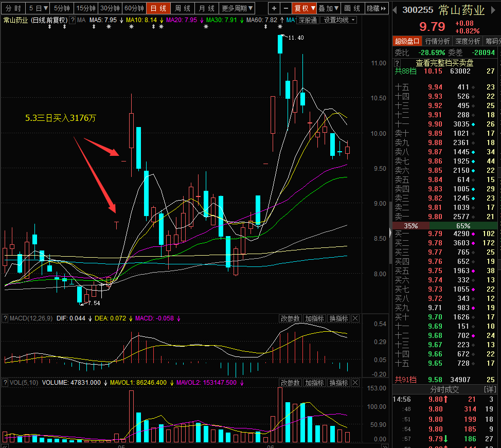The image size is (501, 448).
Task: Switch to the 深度分析 tab
Action: click(468, 41)
